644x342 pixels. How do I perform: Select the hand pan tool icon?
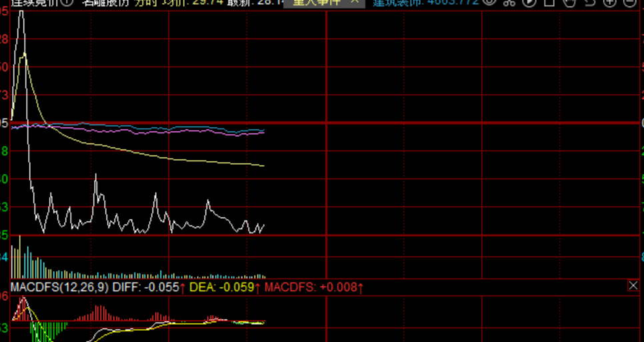[x=569, y=3]
